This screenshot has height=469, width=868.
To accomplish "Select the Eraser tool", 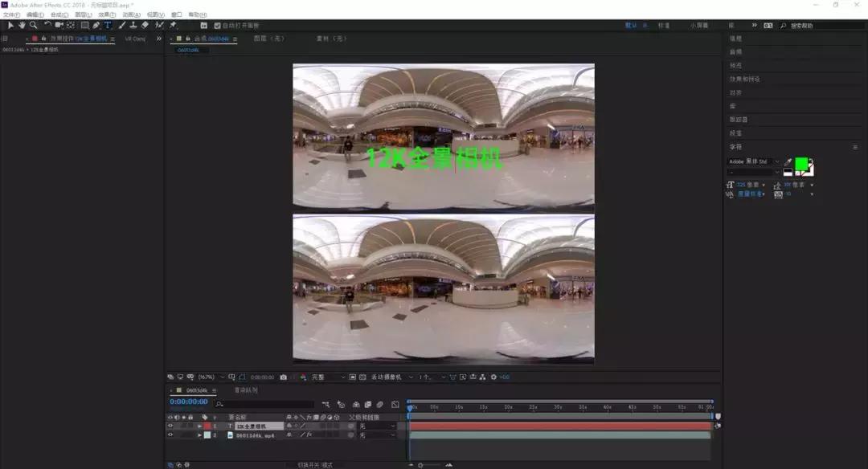I will click(x=145, y=25).
